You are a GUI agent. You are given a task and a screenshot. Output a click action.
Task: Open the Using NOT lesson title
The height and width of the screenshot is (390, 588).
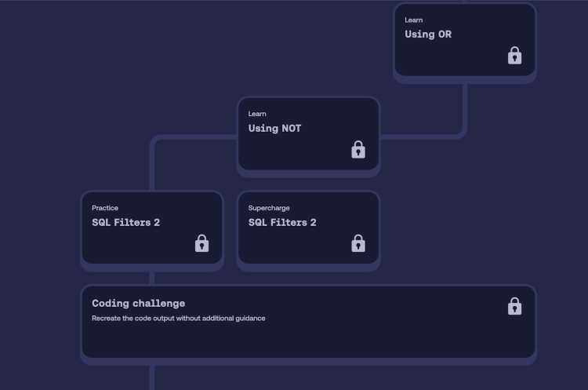274,129
